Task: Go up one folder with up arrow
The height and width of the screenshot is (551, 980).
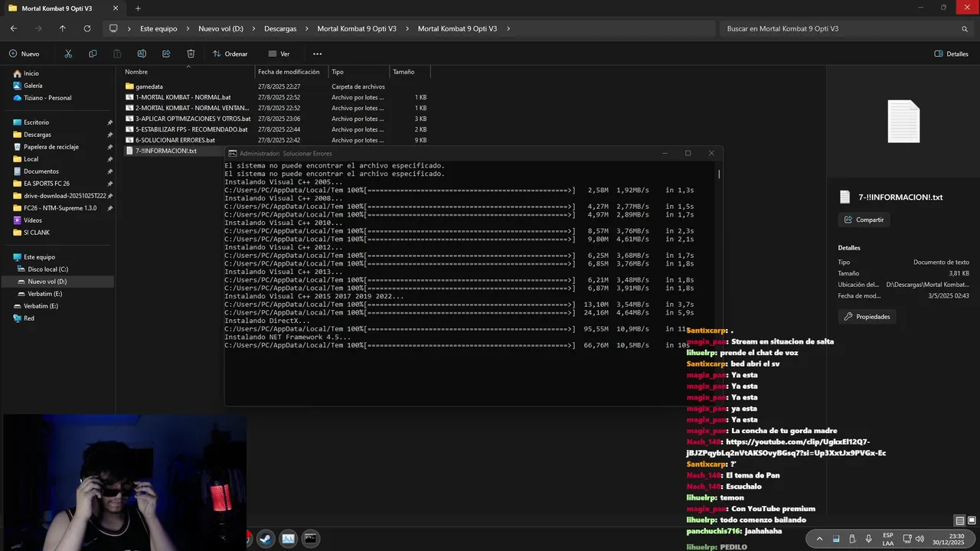Action: (x=63, y=28)
